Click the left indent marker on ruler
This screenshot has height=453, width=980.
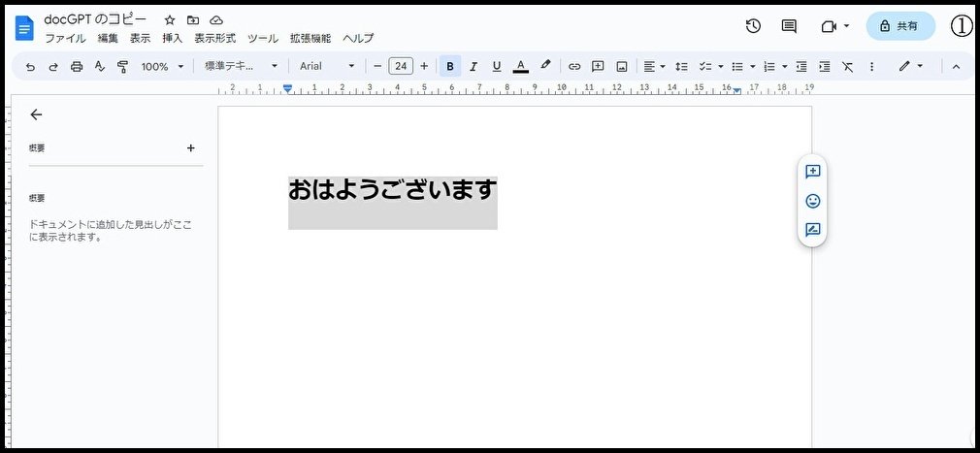point(287,88)
